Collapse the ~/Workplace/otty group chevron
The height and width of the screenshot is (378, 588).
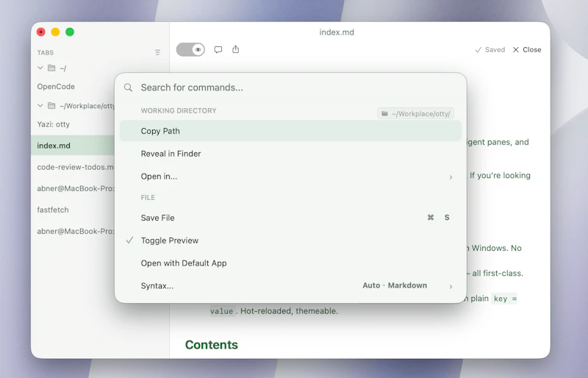pos(40,105)
